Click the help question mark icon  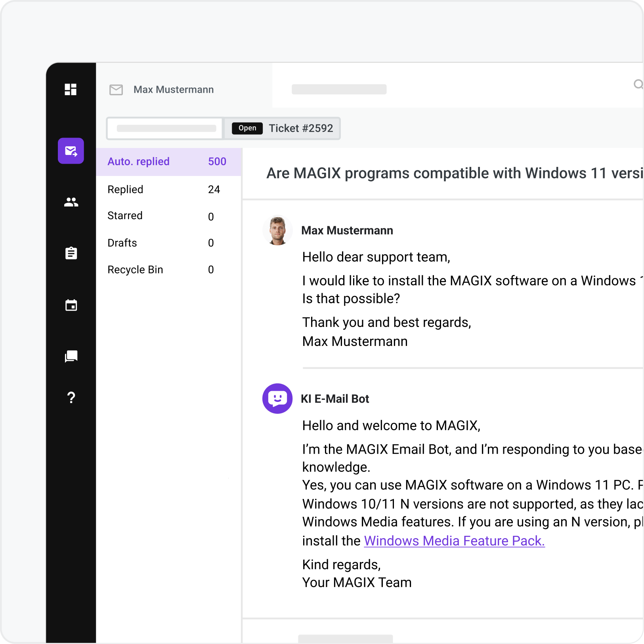pos(71,397)
